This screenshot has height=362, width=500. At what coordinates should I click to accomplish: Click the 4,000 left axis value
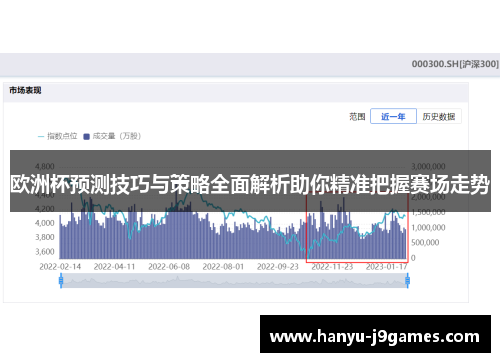pyautogui.click(x=45, y=223)
